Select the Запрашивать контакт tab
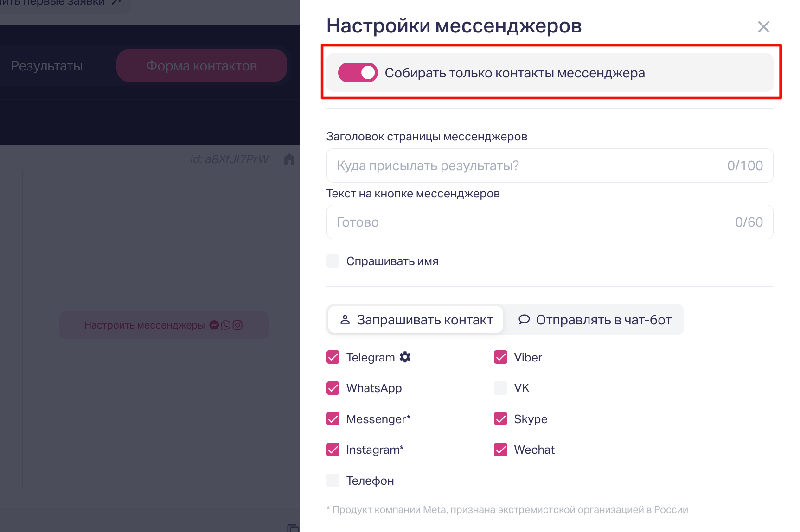This screenshot has width=800, height=532. (x=416, y=320)
